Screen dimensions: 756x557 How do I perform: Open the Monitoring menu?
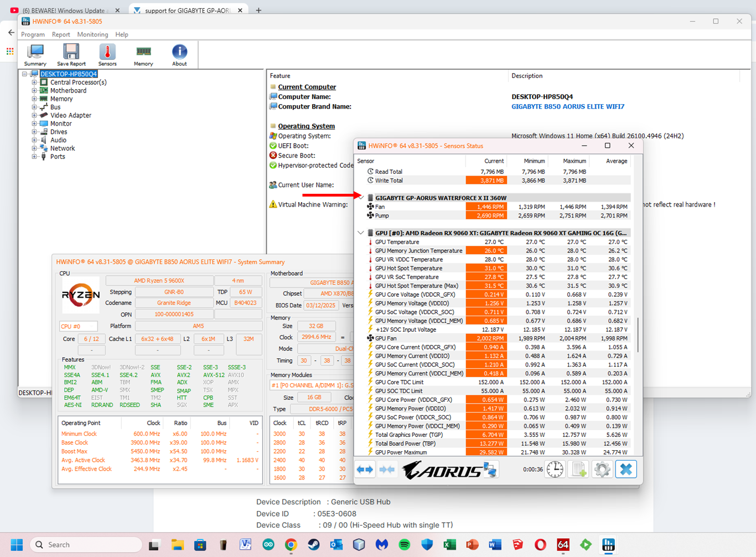(92, 34)
